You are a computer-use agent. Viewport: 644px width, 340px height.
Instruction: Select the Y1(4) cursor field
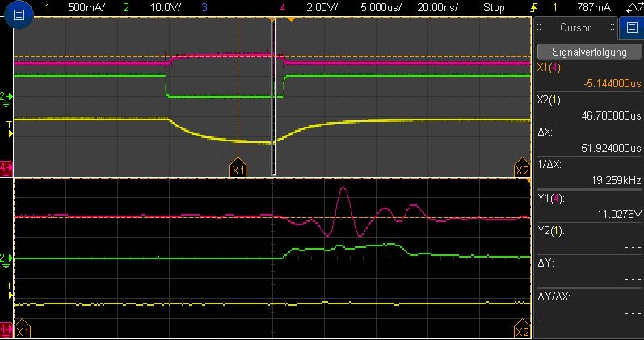tap(589, 206)
